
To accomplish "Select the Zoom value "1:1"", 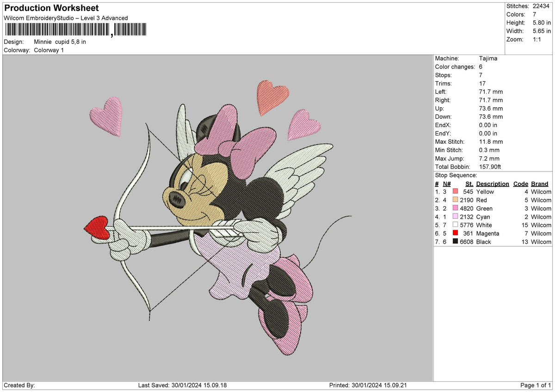I will tap(537, 39).
